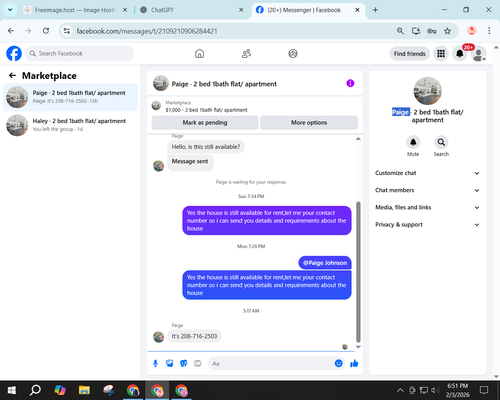Open the Chrome tab search dropdown
The width and height of the screenshot is (500, 400).
coord(10,10)
